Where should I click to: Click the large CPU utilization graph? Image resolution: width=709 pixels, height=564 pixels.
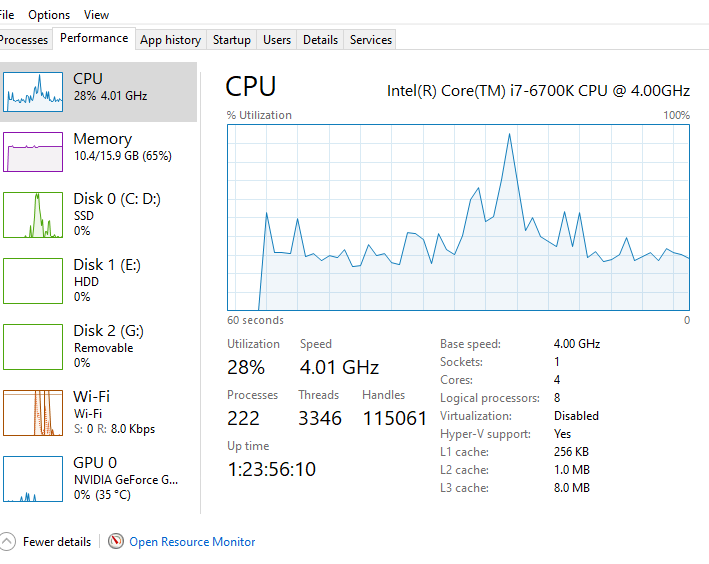[x=458, y=218]
